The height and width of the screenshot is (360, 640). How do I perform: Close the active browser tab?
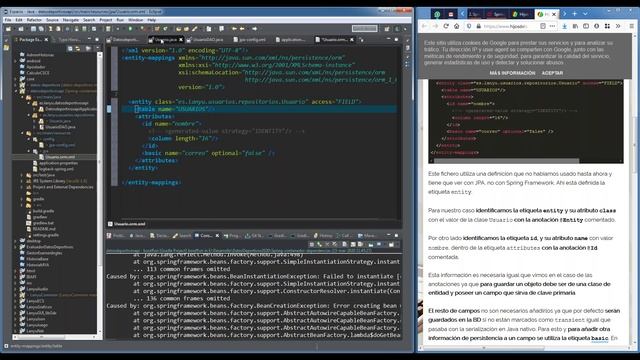click(x=554, y=14)
